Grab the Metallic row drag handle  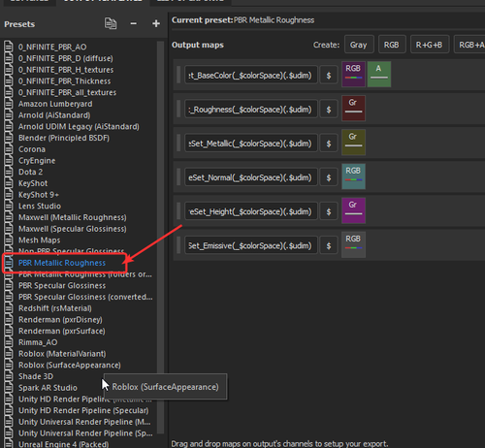178,143
